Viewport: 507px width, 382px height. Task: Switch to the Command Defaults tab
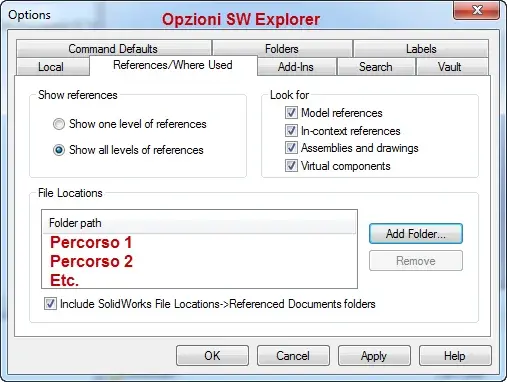[x=114, y=49]
